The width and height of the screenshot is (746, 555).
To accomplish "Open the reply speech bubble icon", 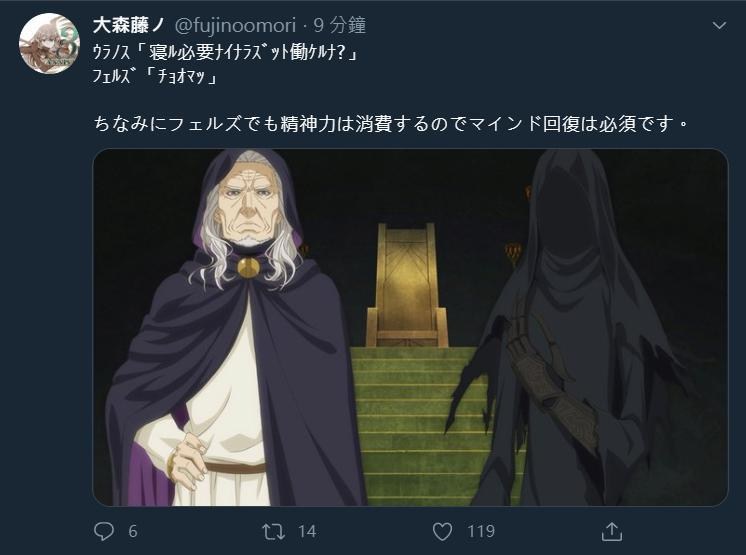I will [104, 531].
